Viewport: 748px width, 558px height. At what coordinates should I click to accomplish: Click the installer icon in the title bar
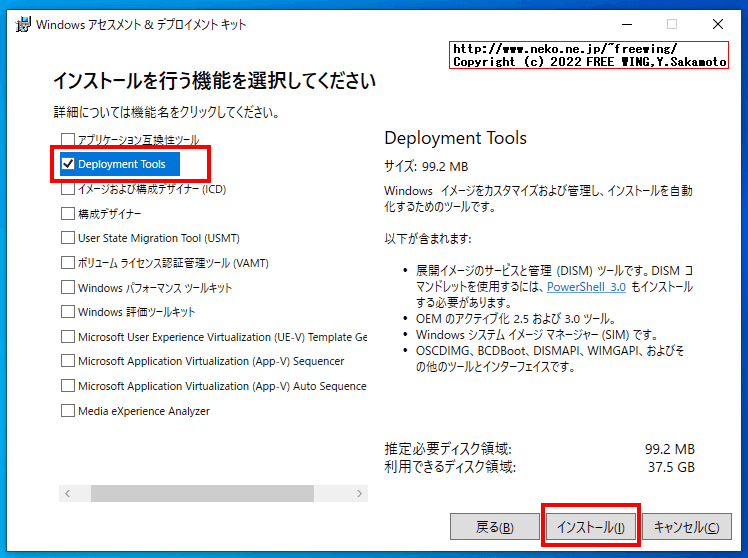23,24
